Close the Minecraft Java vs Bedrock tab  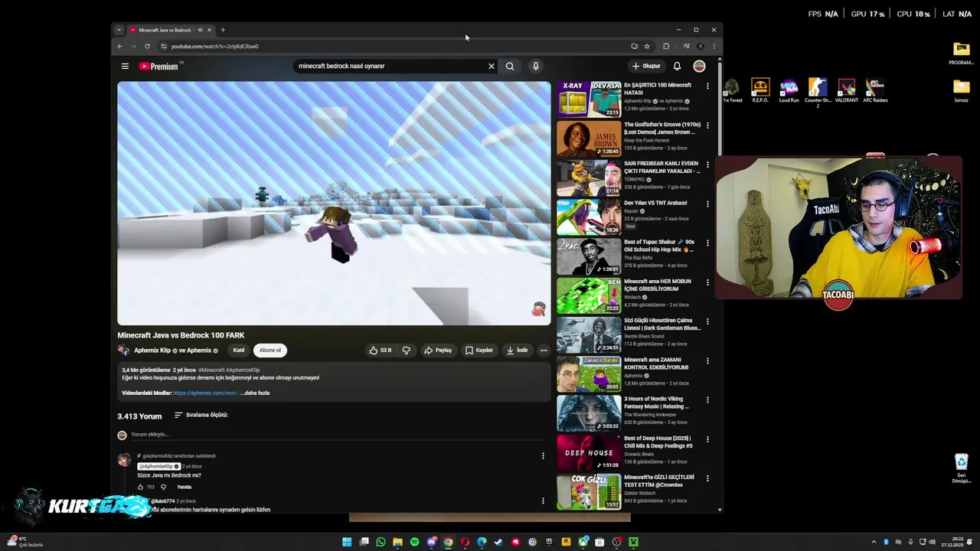[x=209, y=30]
